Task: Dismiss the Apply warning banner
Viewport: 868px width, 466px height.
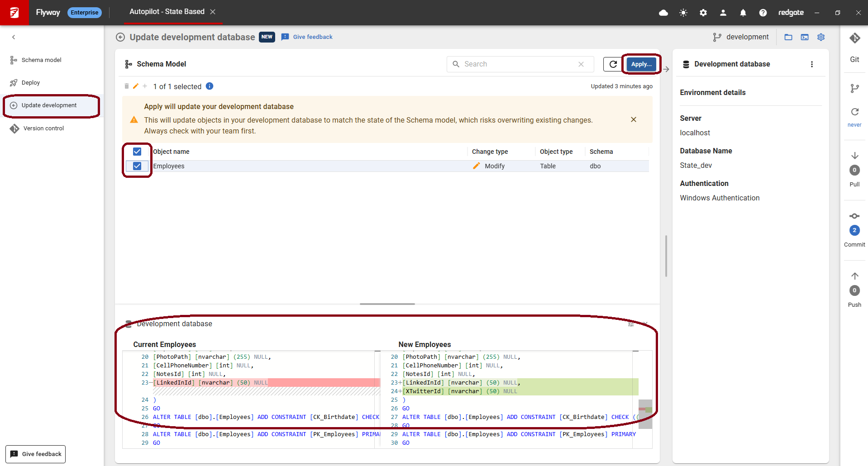Action: click(x=634, y=119)
